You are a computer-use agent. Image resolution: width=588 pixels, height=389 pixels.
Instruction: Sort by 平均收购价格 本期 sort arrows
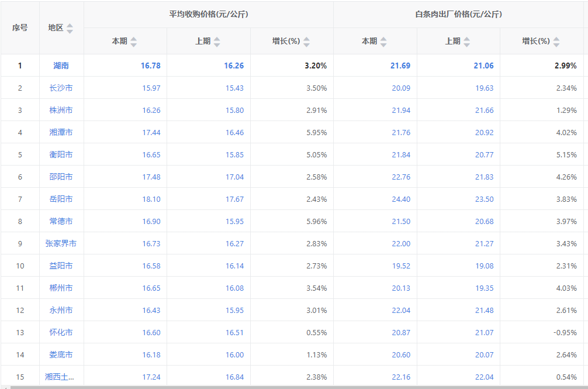coord(134,42)
